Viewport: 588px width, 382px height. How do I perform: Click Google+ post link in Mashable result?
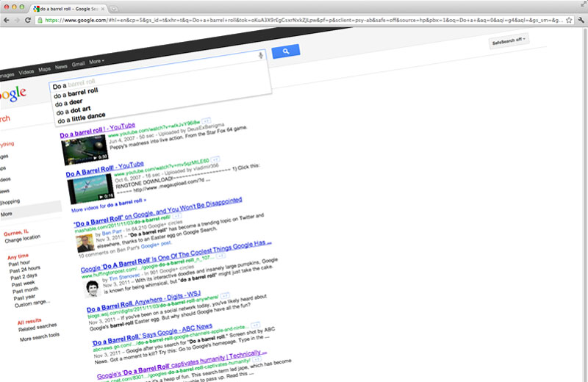(x=157, y=245)
